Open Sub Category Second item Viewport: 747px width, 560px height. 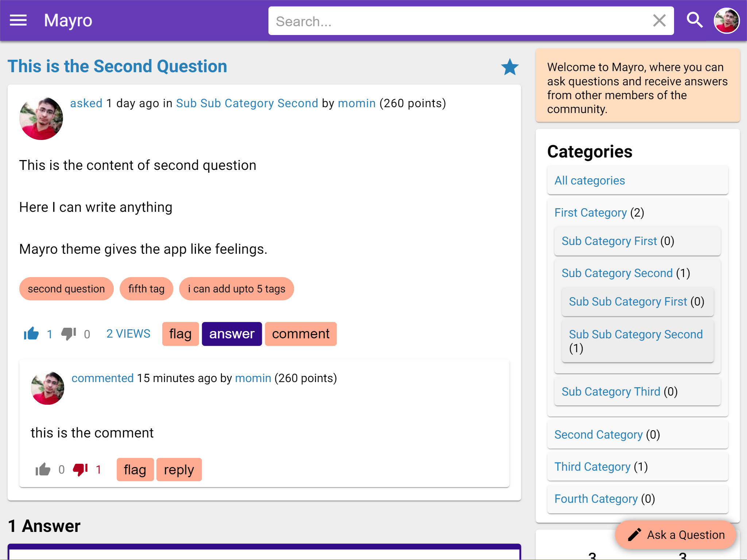[x=617, y=273]
